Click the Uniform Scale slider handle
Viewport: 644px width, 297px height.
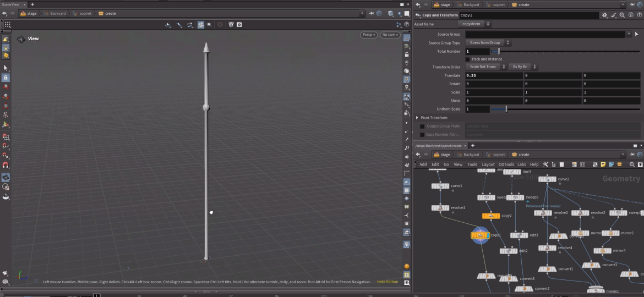506,109
